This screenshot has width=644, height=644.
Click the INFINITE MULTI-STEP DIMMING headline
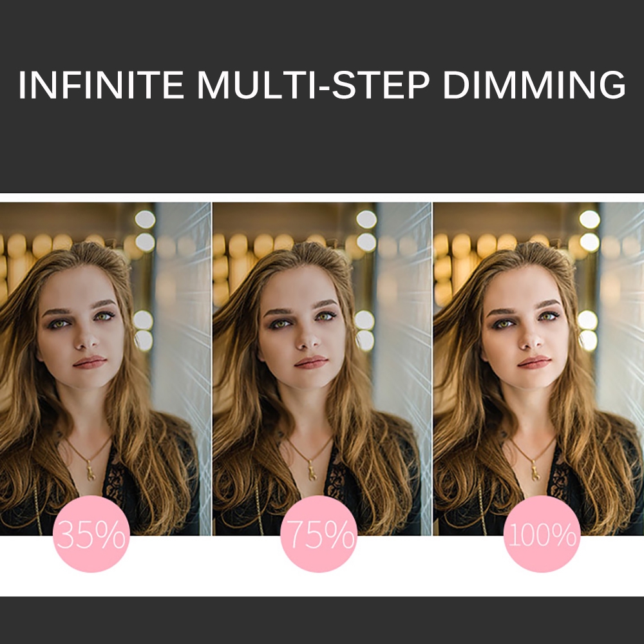coord(322,84)
